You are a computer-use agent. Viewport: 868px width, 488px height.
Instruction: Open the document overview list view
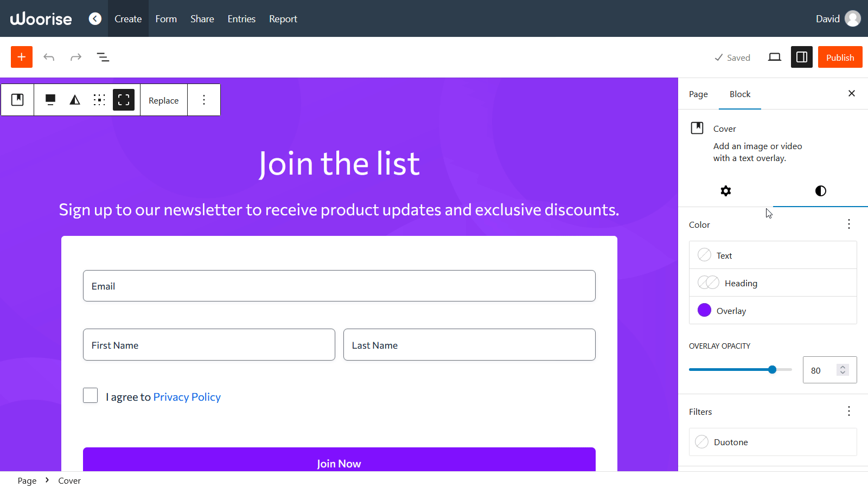103,57
